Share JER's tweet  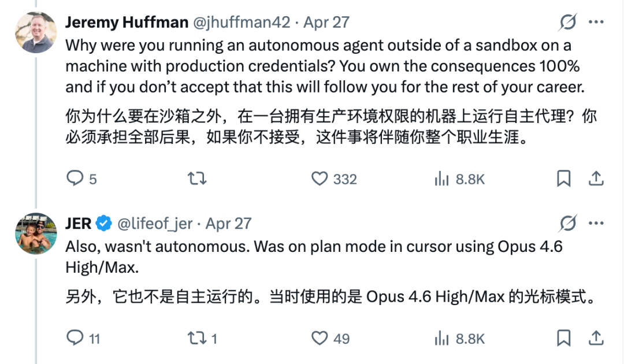click(596, 337)
